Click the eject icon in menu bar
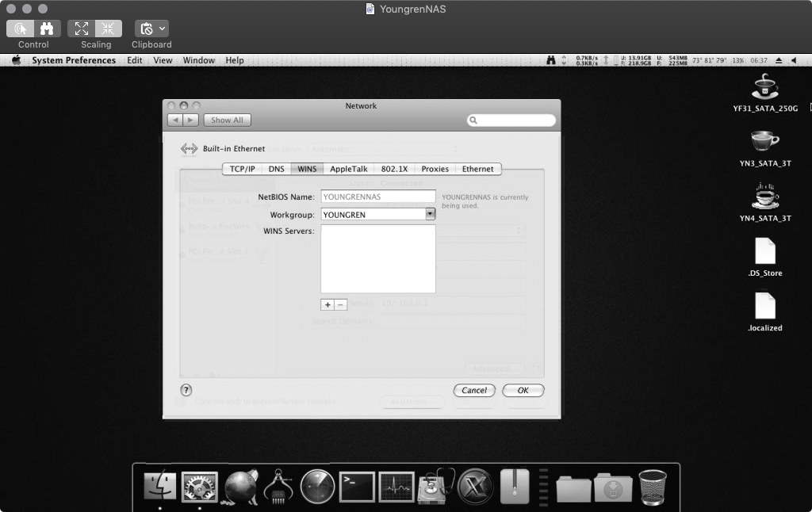The height and width of the screenshot is (512, 812). click(x=779, y=60)
